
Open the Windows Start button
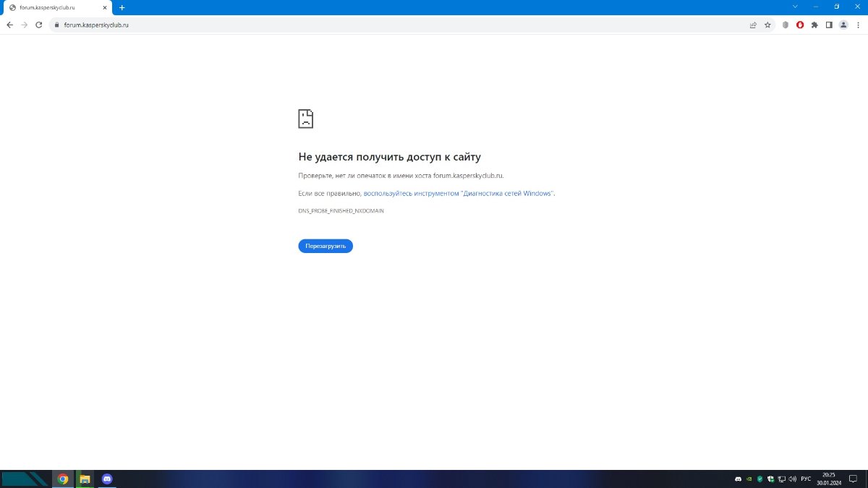(24, 479)
